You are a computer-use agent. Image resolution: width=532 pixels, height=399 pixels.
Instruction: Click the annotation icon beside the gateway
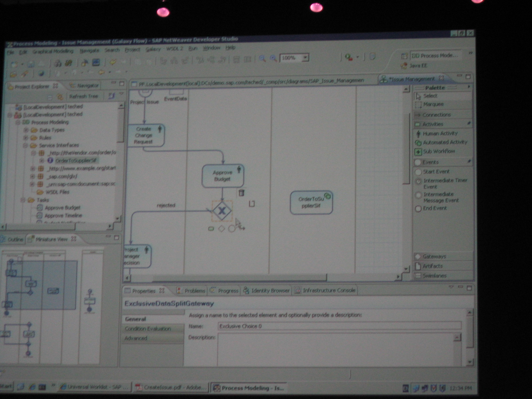[252, 204]
